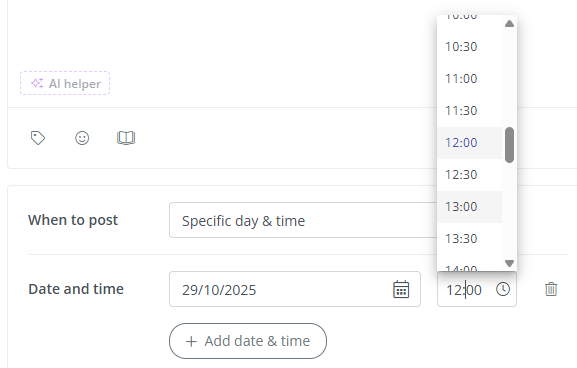Click the clock icon in time field
The width and height of the screenshot is (577, 368).
pyautogui.click(x=503, y=289)
